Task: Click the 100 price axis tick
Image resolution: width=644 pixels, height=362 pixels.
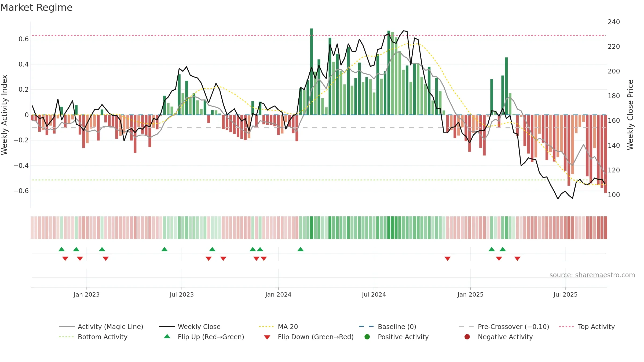Action: 614,195
